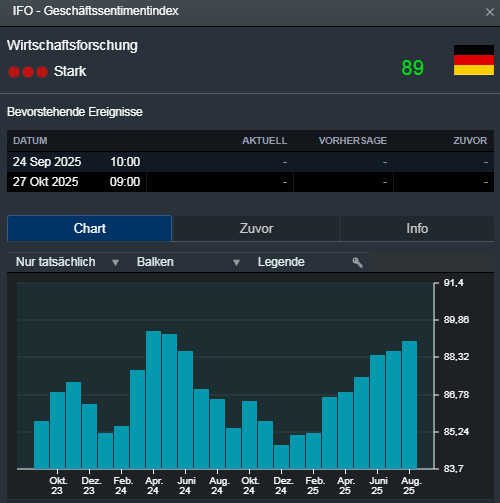Click the bar above Aug. 25

[x=409, y=405]
